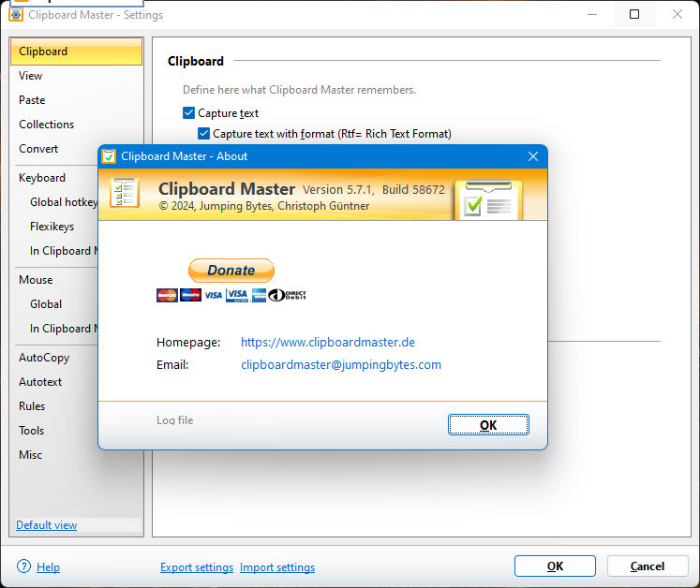Click the clipboardmaster@jumpingbytes.com email link
This screenshot has height=588, width=700.
click(x=341, y=365)
